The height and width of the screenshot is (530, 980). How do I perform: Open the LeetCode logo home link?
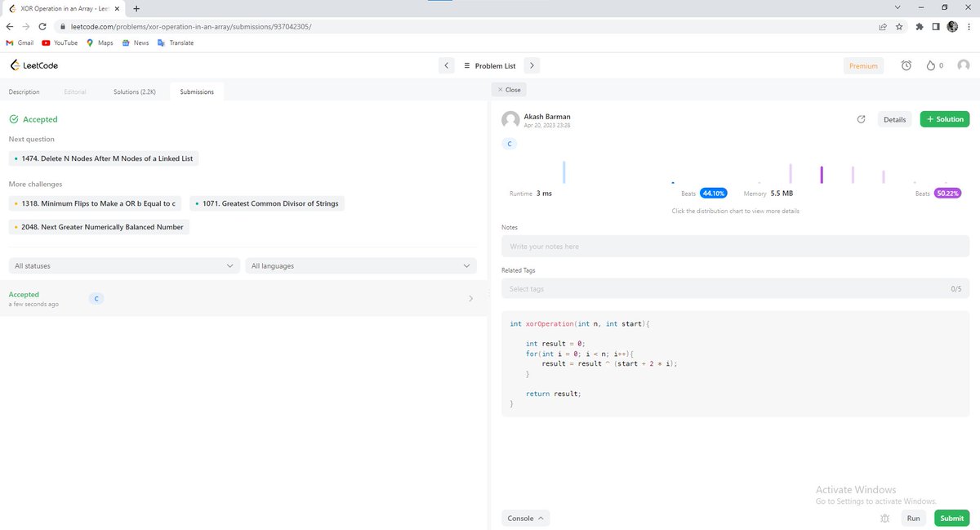(x=33, y=65)
